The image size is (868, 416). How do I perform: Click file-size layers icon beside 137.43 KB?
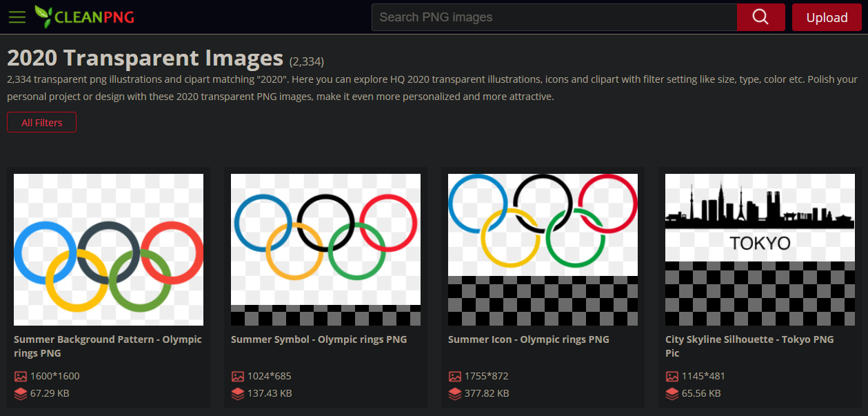click(x=237, y=394)
